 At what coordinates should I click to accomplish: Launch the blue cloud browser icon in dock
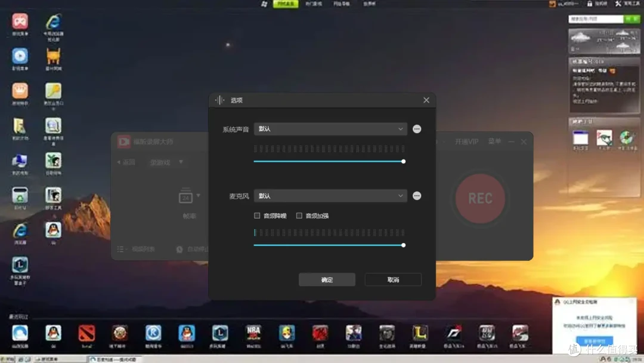20,333
